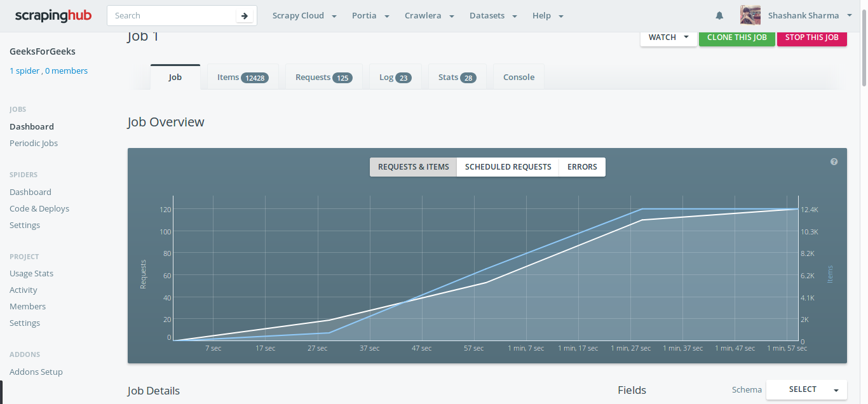Open the 1 spider link
This screenshot has height=404, width=868.
(x=25, y=71)
